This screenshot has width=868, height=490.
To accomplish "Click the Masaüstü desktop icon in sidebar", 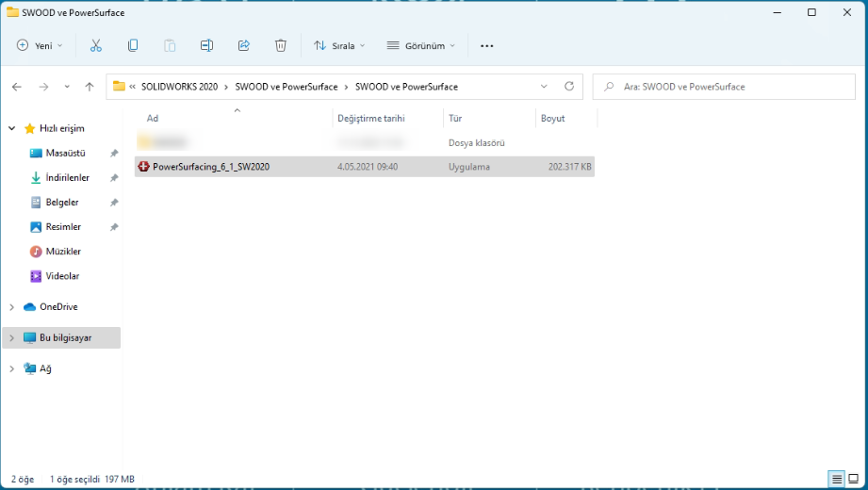I will click(x=36, y=154).
